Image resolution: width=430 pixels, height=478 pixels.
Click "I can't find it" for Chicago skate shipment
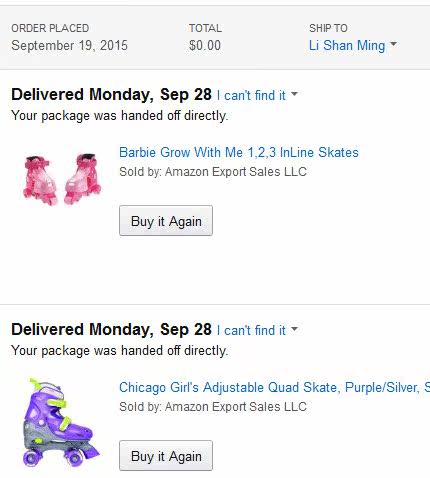251,331
